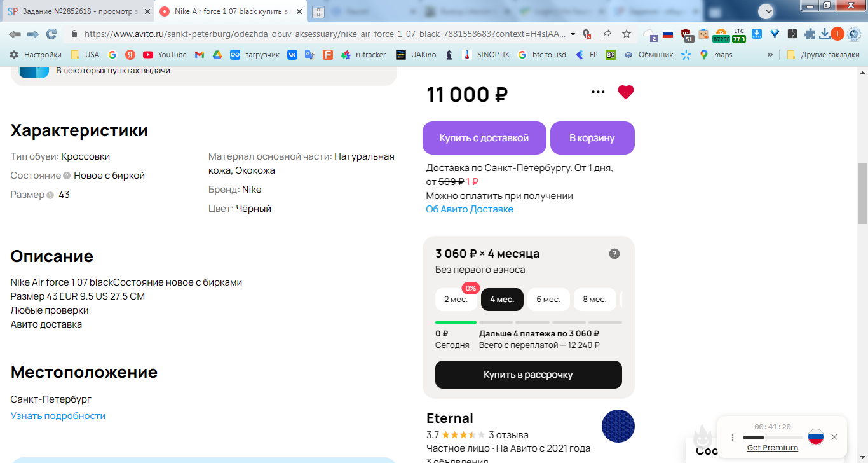868x463 pixels.
Task: Open timer widget three-dots menu
Action: (732, 438)
